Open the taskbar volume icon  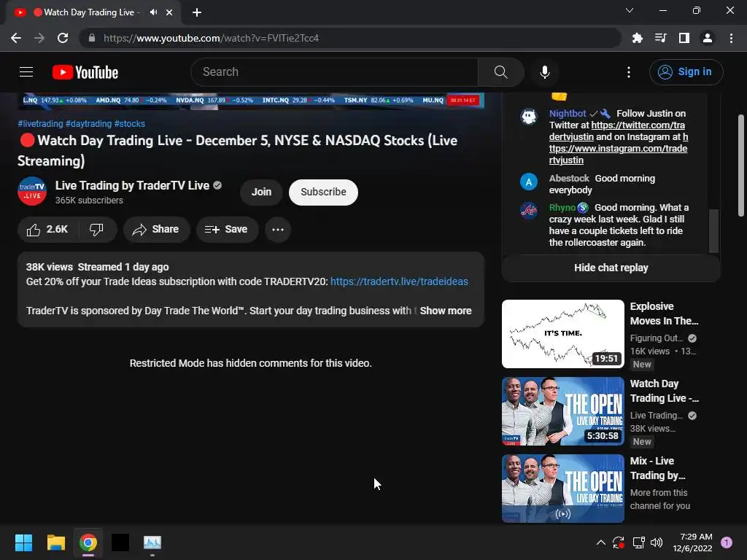(x=657, y=542)
